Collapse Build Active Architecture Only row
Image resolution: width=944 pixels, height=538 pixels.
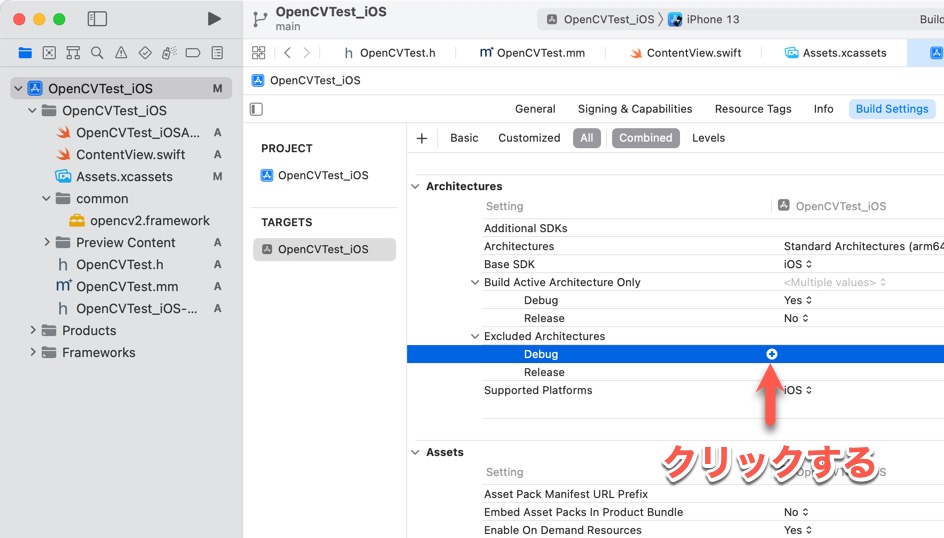click(474, 282)
